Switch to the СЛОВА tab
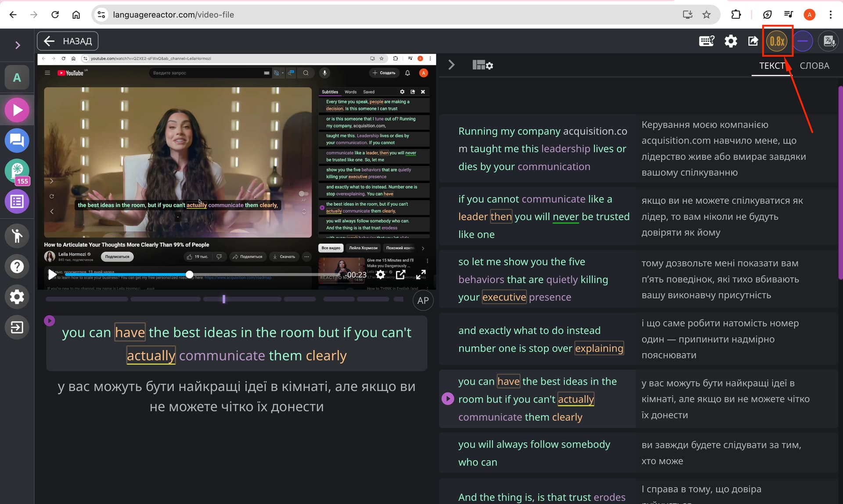 coord(814,66)
